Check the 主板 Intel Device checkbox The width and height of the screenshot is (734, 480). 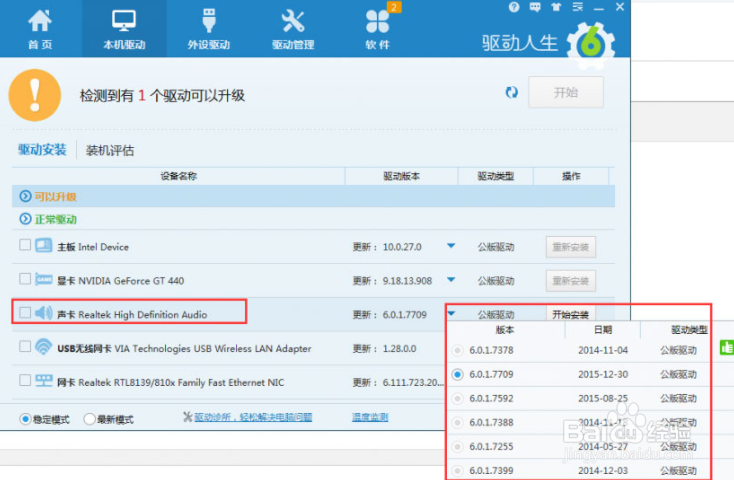[25, 245]
